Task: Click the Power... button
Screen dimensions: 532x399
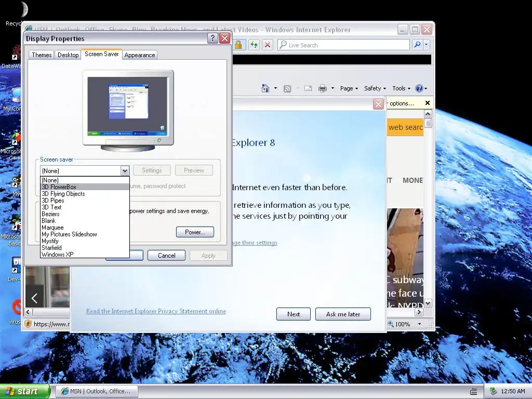Action: [195, 232]
